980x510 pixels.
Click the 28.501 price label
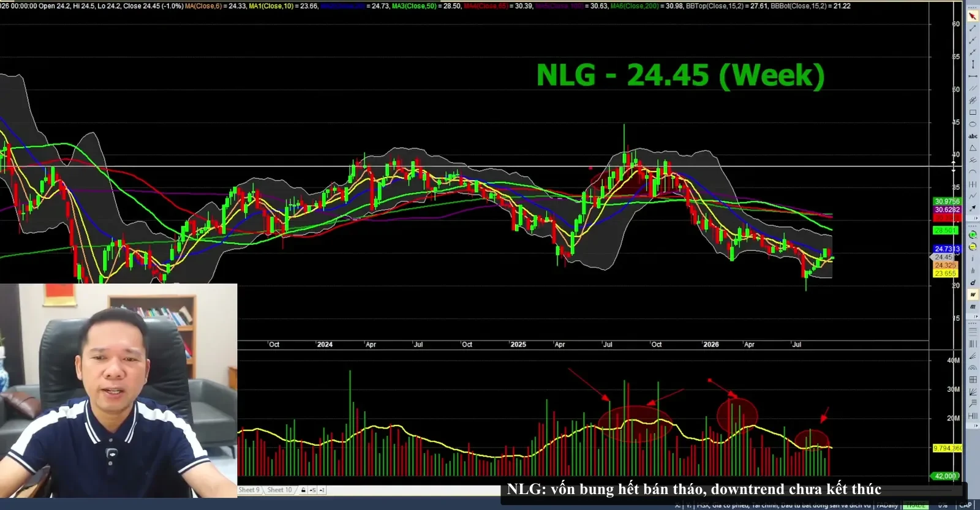(x=945, y=230)
